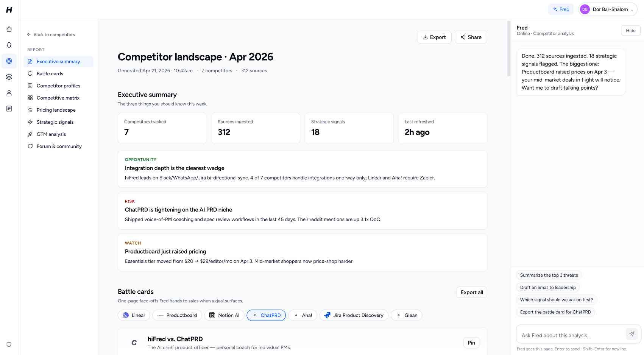The height and width of the screenshot is (355, 644).
Task: Open Forum & community section
Action: pyautogui.click(x=58, y=146)
